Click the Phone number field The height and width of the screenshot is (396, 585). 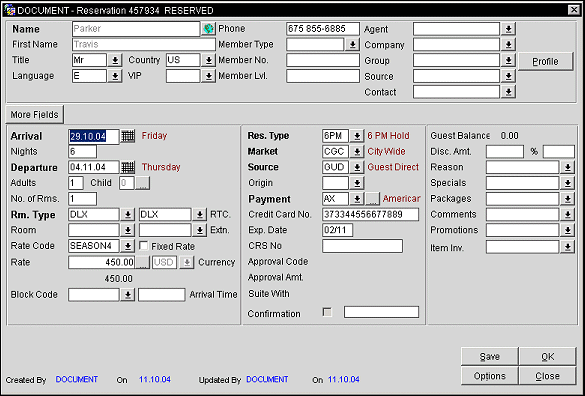tap(323, 29)
